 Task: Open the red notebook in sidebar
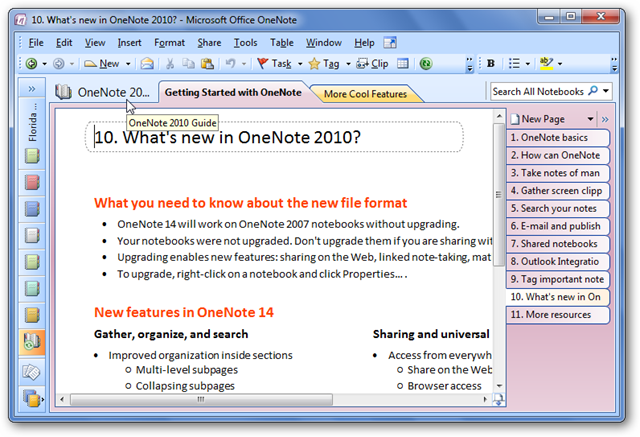coord(32,182)
